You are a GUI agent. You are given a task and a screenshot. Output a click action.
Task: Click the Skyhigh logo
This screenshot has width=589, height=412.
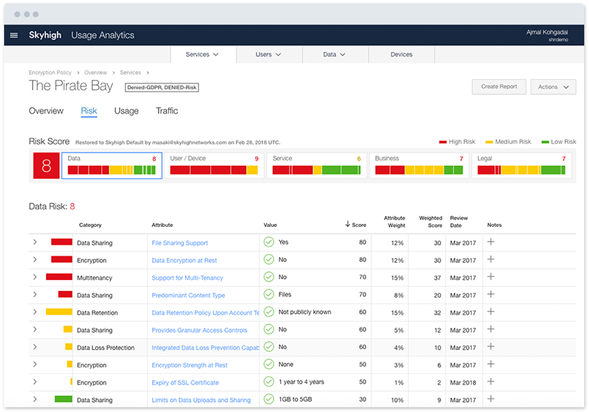(45, 35)
